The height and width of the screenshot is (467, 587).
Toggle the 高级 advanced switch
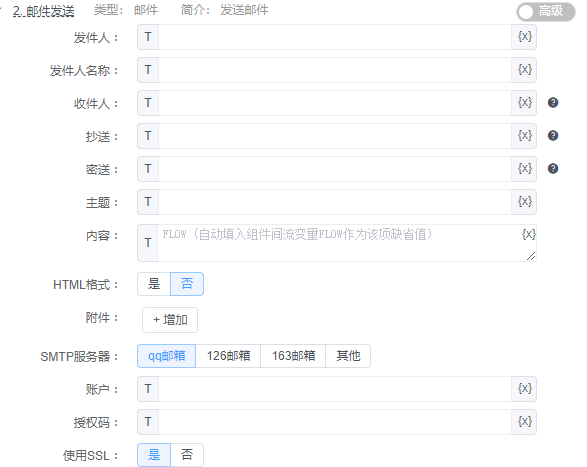point(546,12)
